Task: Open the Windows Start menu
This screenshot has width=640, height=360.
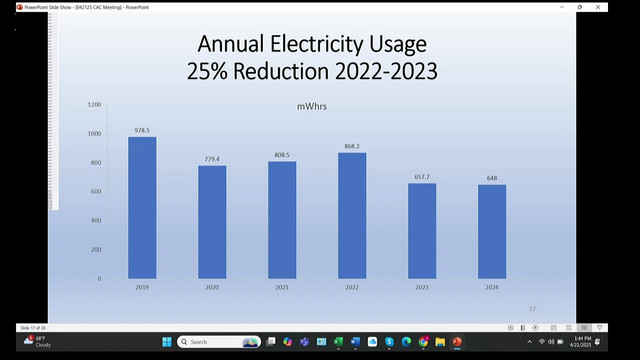Action: tap(167, 342)
